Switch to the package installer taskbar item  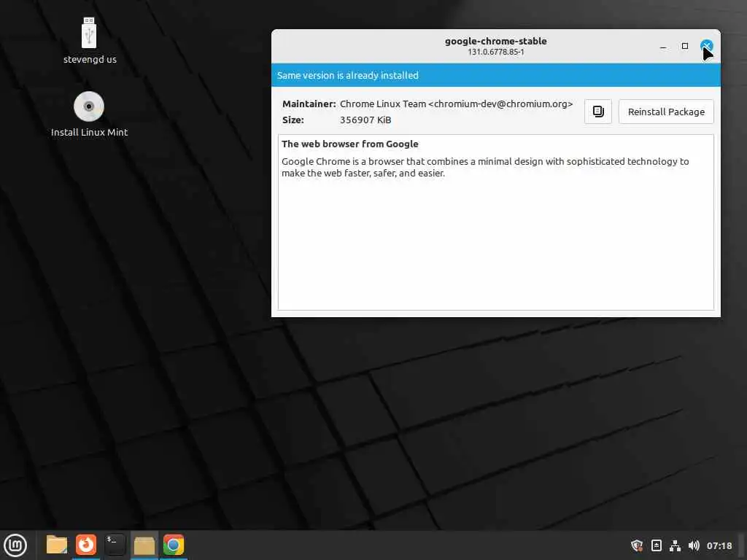pyautogui.click(x=144, y=545)
